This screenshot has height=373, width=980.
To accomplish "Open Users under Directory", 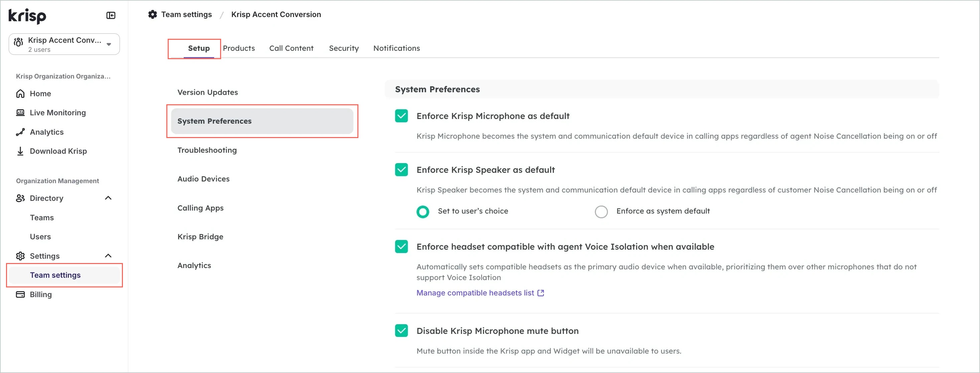I will (40, 237).
